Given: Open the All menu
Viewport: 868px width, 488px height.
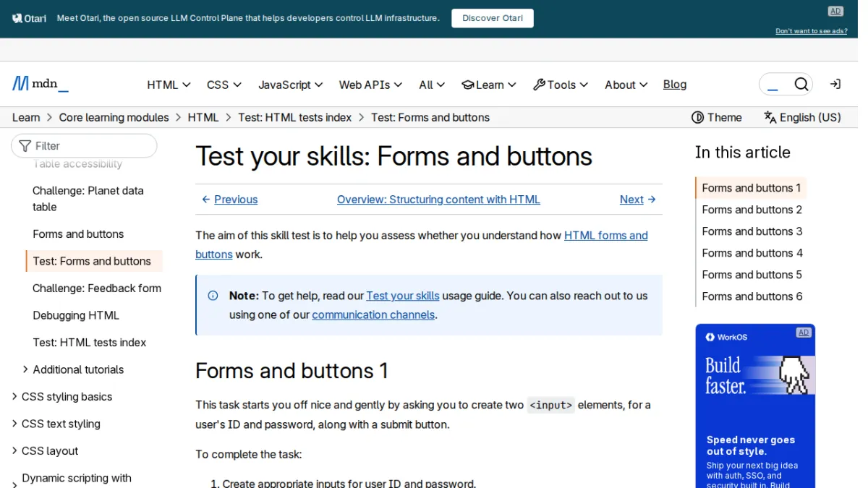Looking at the screenshot, I should 432,85.
